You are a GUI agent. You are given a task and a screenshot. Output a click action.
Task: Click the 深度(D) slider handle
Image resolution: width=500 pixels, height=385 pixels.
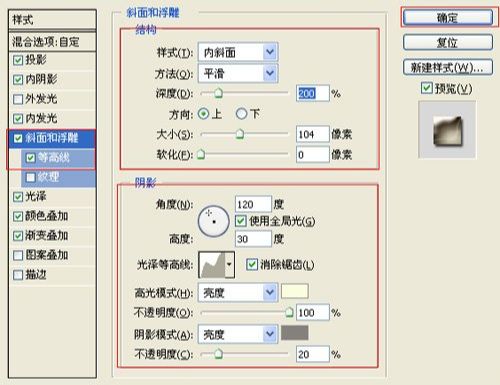pos(218,93)
